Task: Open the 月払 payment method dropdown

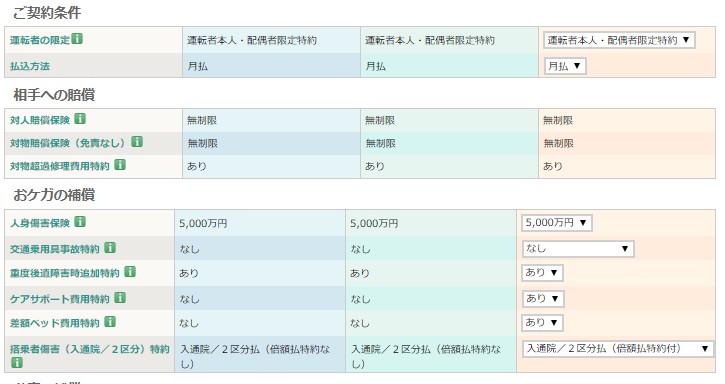Action: click(565, 66)
